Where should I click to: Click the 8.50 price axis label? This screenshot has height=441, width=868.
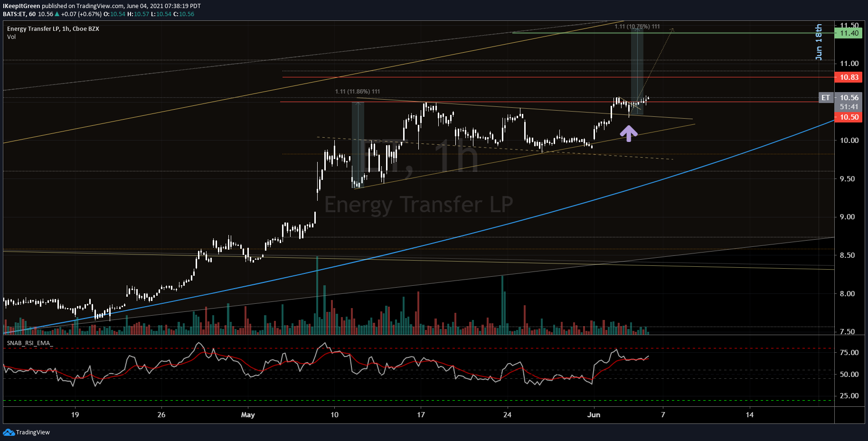click(x=847, y=255)
